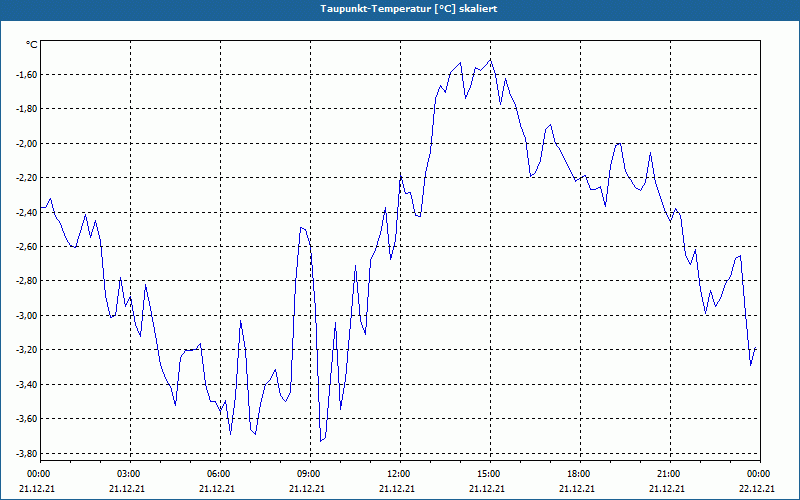Select the -2,40 y-axis label

27,212
